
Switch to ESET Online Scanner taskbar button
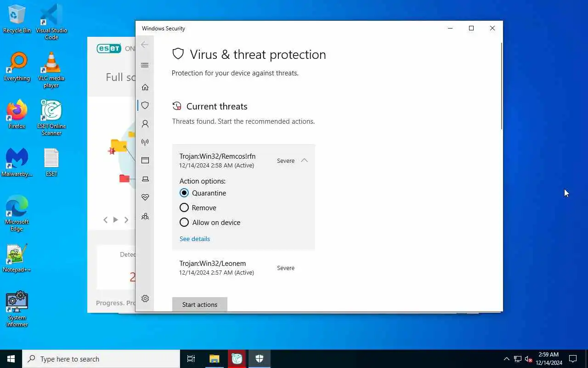point(237,359)
